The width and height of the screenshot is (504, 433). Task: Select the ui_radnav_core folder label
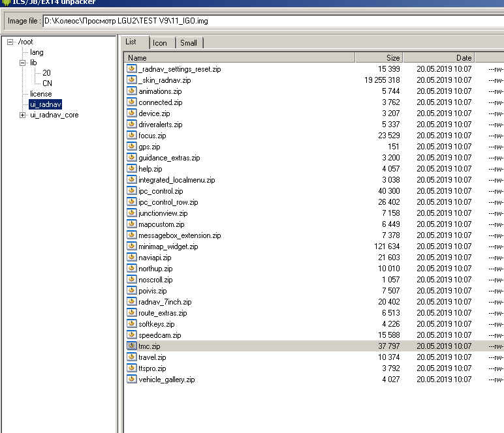[54, 115]
